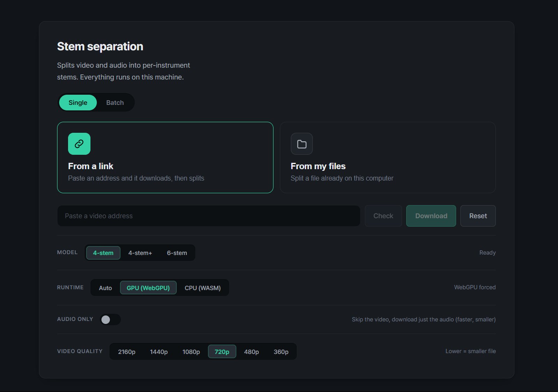
Task: Click the green link chain icon
Action: click(x=79, y=144)
